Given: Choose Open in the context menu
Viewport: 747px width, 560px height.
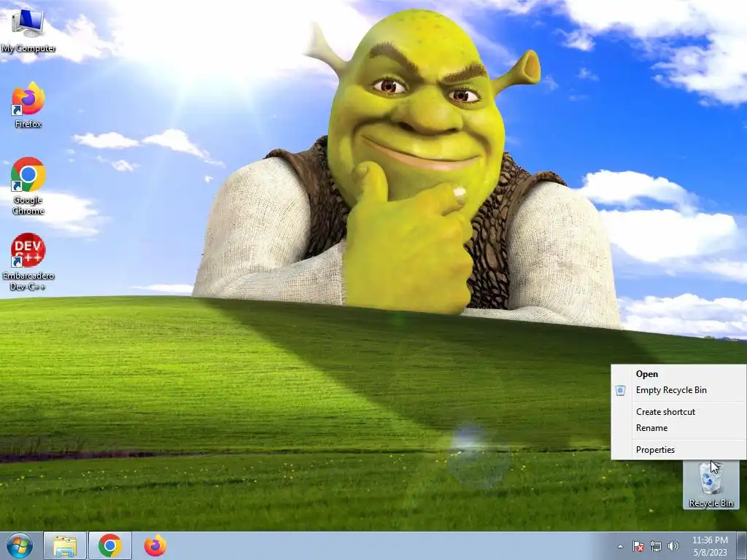Looking at the screenshot, I should pyautogui.click(x=678, y=374).
